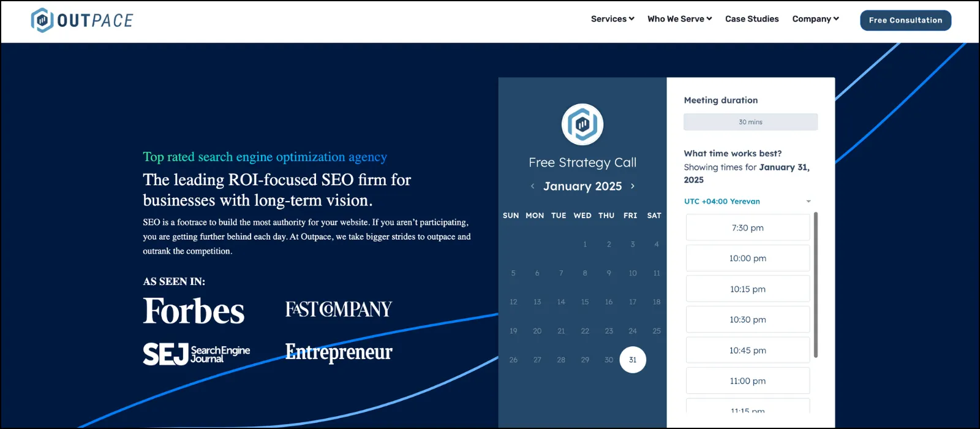Select the 30 mins meeting duration

click(750, 122)
